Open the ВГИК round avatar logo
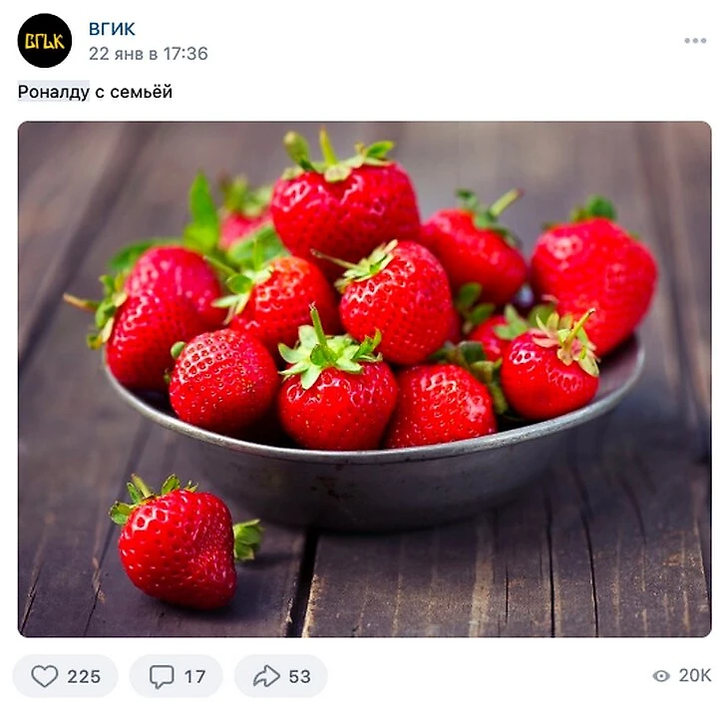The height and width of the screenshot is (703, 728). [45, 41]
